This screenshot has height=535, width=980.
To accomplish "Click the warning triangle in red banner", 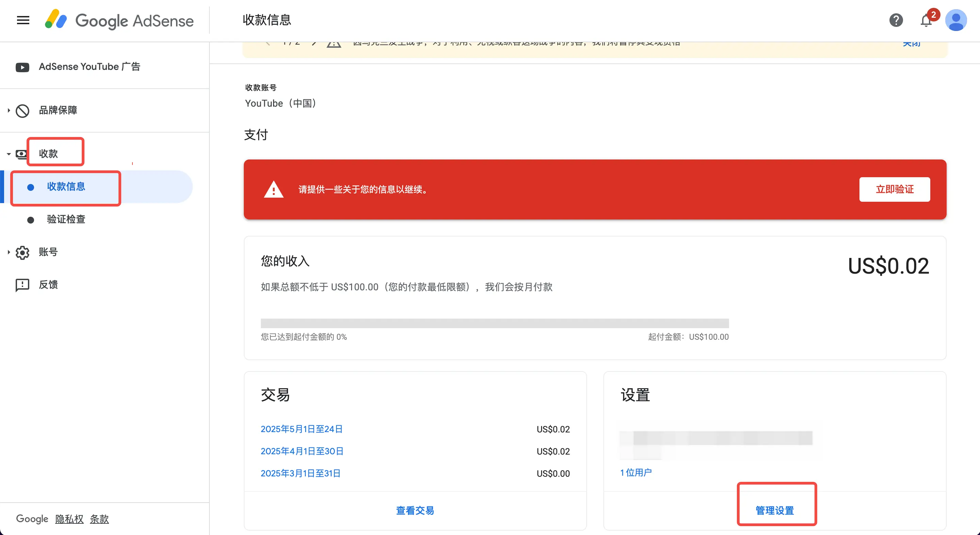I will click(273, 189).
